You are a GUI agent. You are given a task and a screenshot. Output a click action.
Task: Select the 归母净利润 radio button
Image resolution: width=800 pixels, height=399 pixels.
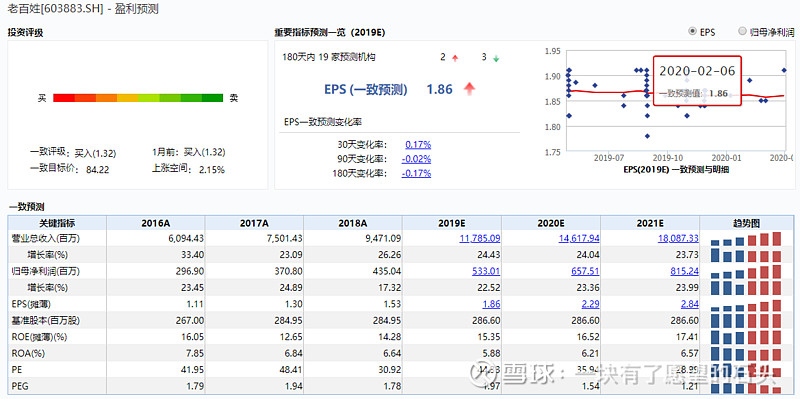742,32
